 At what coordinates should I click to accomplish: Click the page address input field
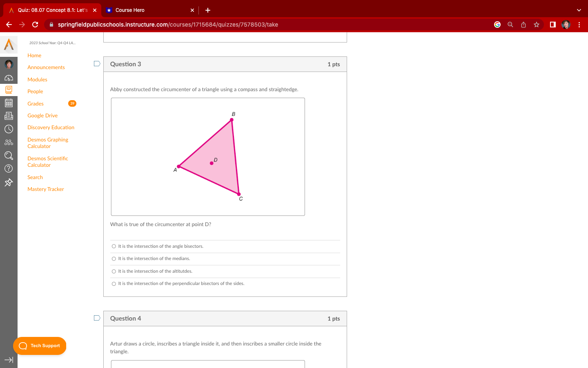pos(245,25)
